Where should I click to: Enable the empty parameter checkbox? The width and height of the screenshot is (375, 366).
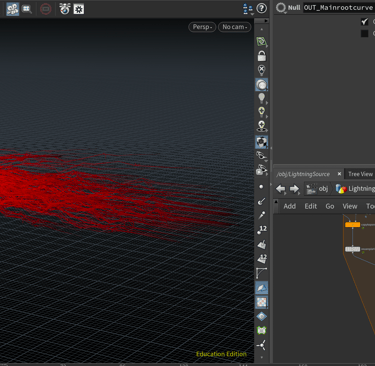pyautogui.click(x=365, y=33)
